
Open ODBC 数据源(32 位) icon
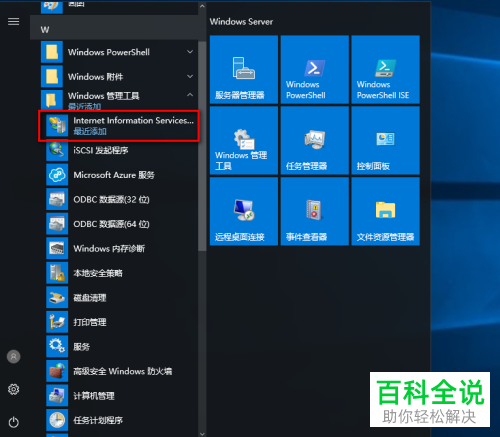click(x=57, y=199)
